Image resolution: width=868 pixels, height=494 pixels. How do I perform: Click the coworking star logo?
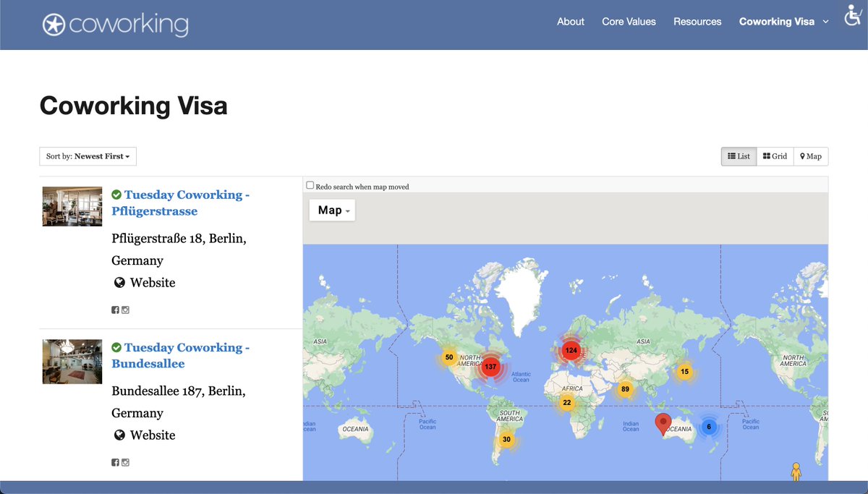(x=54, y=25)
